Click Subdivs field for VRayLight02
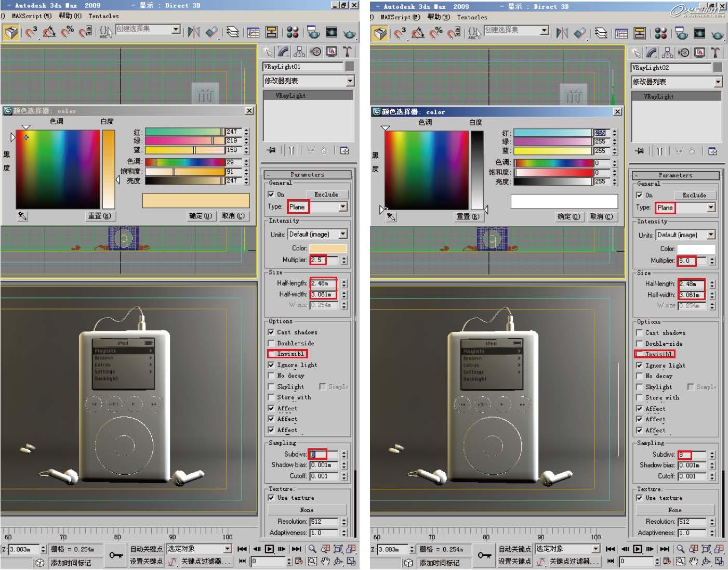This screenshot has height=570, width=728. [693, 455]
